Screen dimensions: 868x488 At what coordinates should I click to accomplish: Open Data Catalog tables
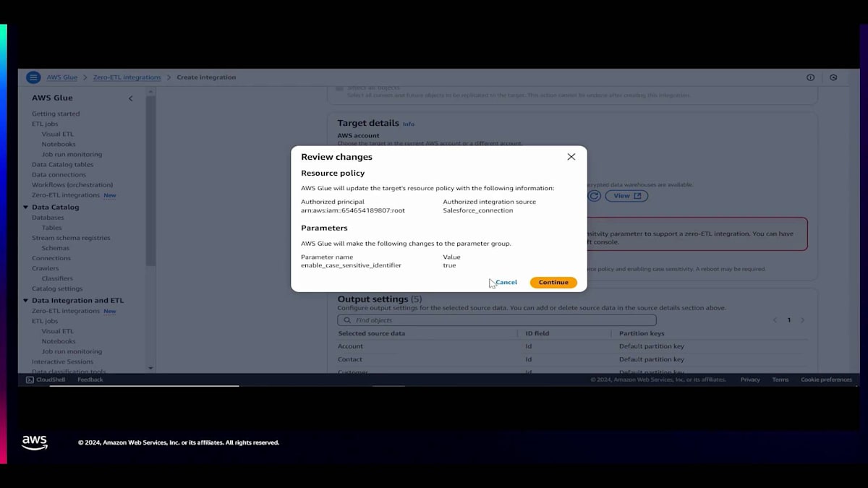(62, 164)
